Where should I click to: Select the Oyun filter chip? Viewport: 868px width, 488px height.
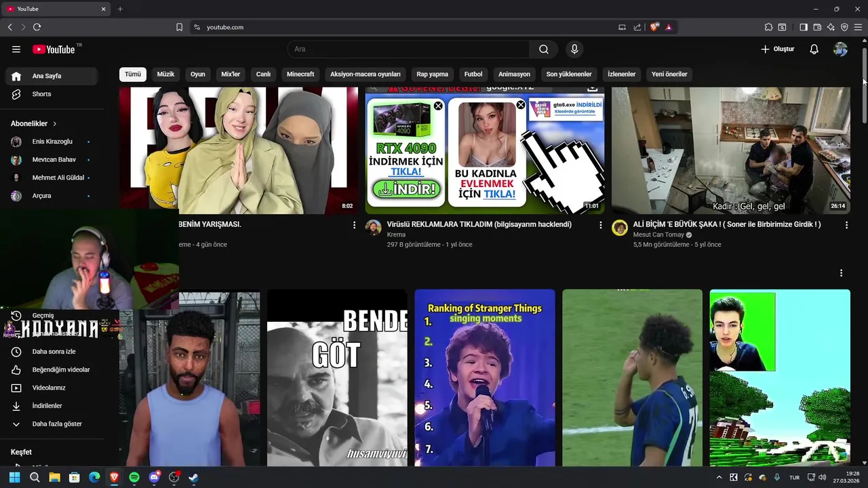[197, 74]
